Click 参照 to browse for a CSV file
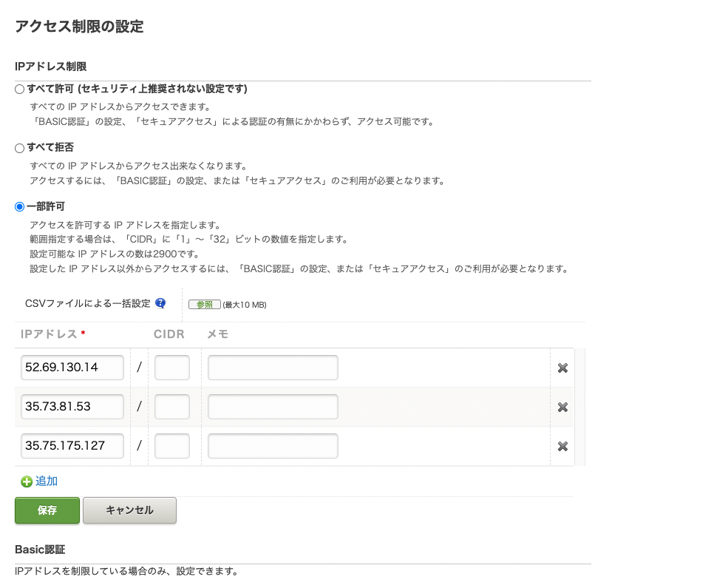The height and width of the screenshot is (588, 728). (x=204, y=304)
